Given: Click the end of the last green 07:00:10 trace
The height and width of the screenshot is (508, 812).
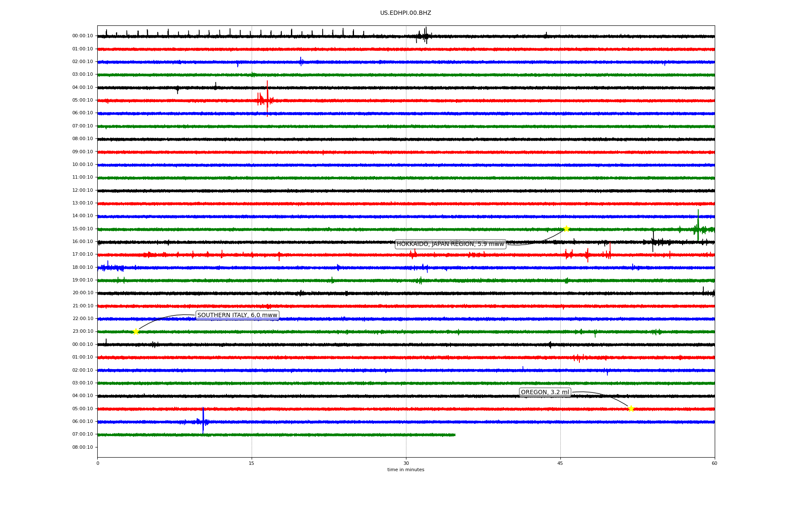Looking at the screenshot, I should point(455,435).
